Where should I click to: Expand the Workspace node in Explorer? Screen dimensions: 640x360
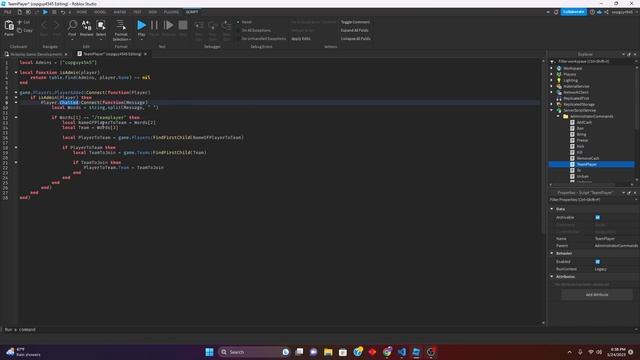click(x=552, y=68)
